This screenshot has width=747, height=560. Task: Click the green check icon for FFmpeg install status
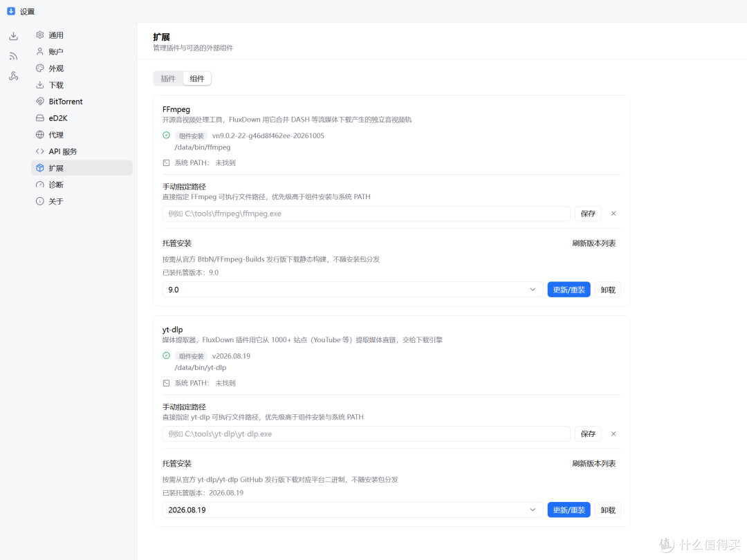click(x=166, y=136)
